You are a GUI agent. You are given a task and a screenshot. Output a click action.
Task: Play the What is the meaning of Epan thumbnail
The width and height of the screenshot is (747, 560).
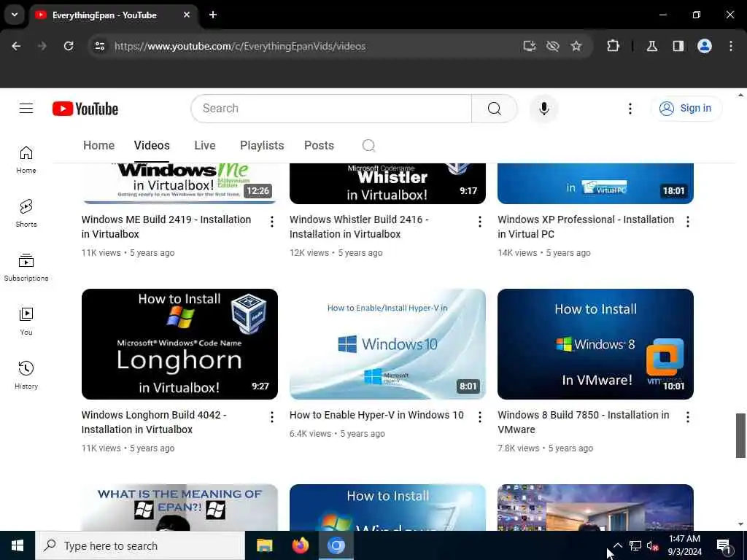(x=179, y=507)
